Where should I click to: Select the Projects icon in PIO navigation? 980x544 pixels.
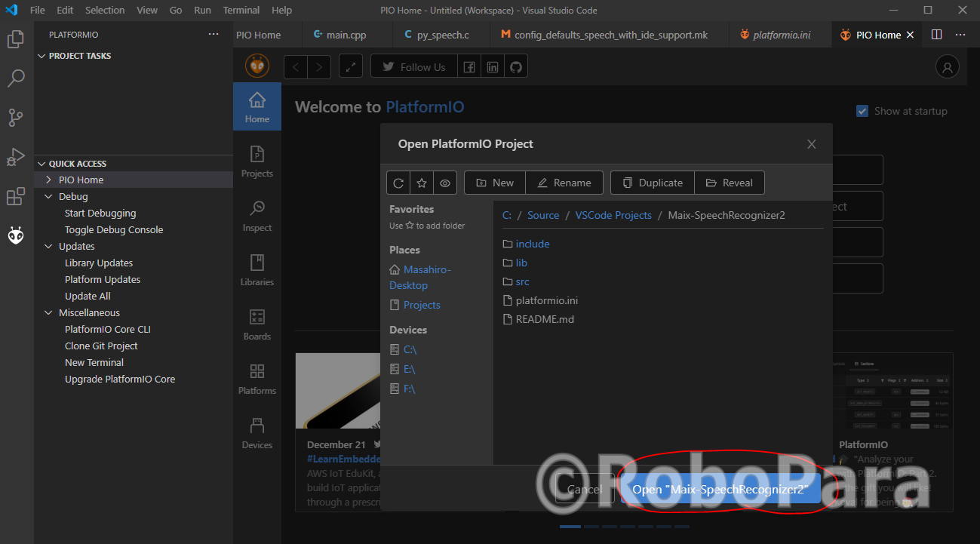tap(257, 160)
